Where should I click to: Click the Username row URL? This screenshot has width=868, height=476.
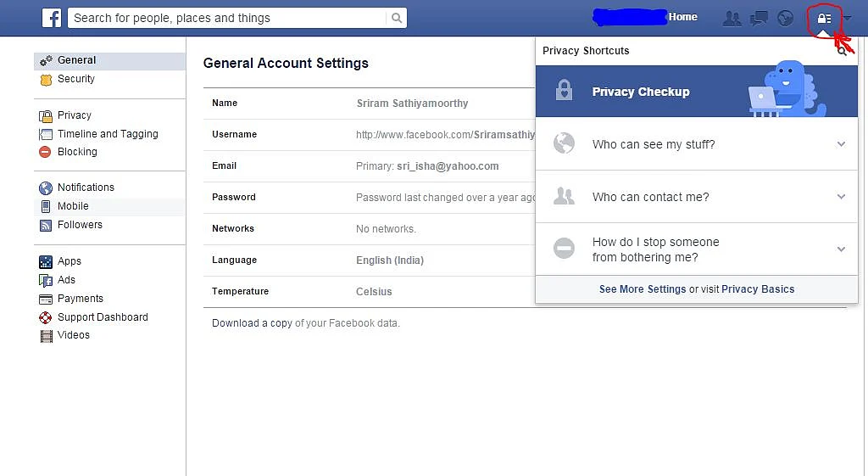tap(445, 135)
